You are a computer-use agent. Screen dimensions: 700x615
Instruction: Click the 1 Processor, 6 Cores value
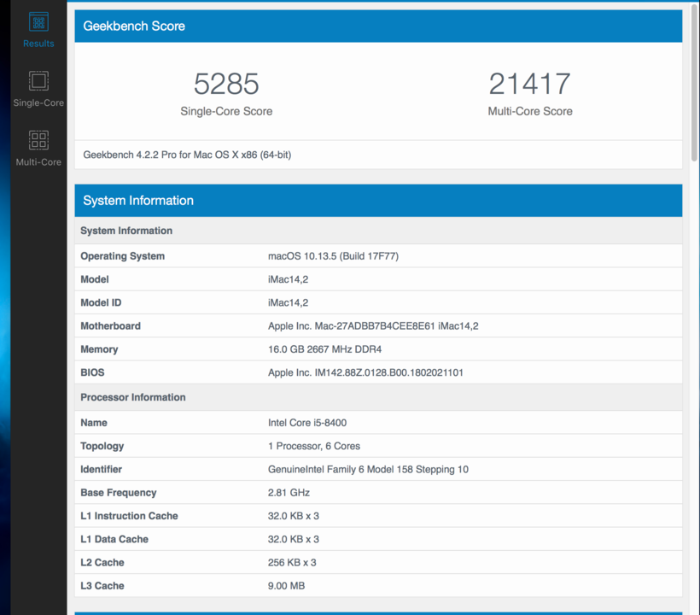[314, 446]
